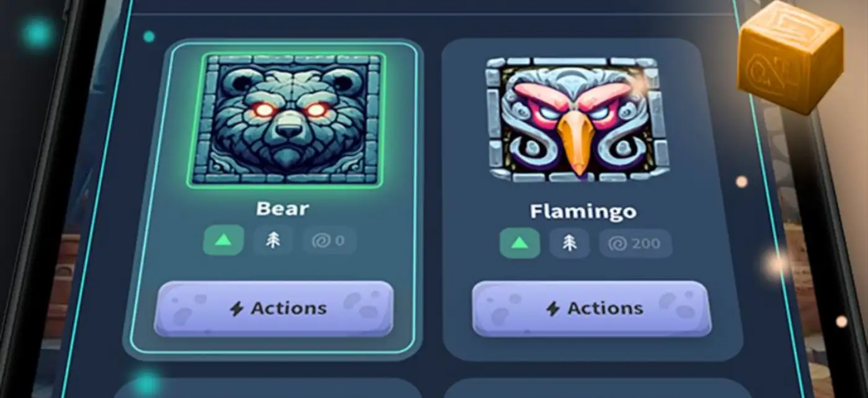Click the small teal dot above the Bear card
Screen dimensions: 868x398
[x=149, y=37]
